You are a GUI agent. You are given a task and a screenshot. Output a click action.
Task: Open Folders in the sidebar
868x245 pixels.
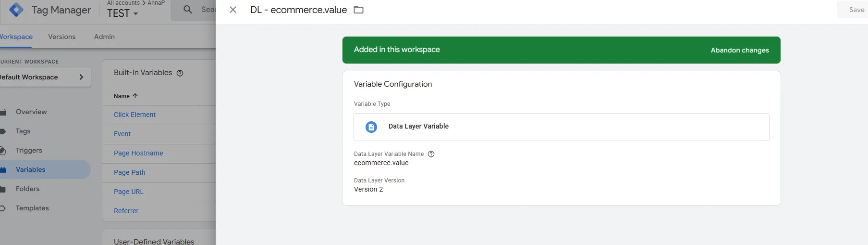click(x=28, y=189)
